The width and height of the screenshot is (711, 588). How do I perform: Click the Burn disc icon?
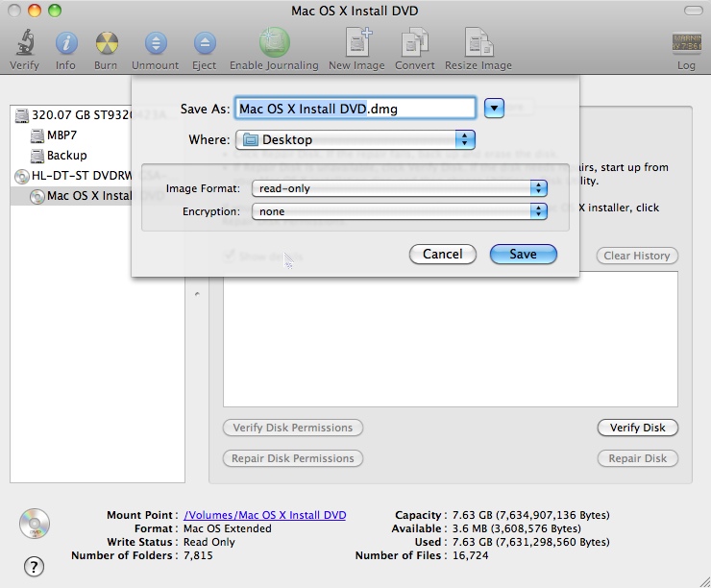[107, 43]
